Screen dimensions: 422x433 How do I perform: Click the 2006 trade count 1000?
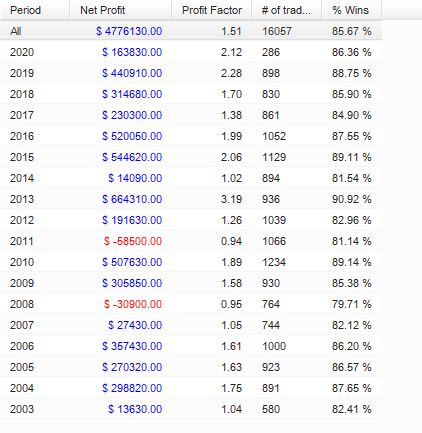tap(274, 346)
